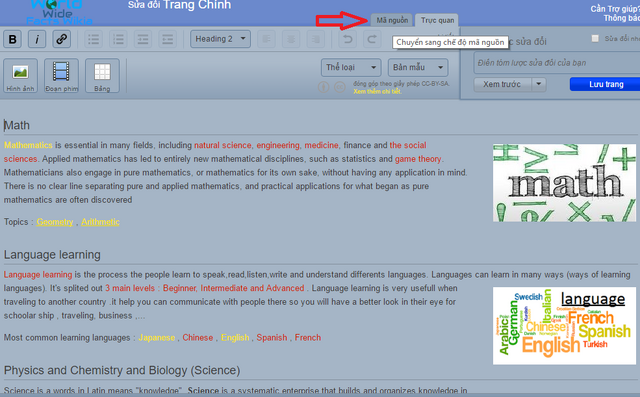
Task: Open the French language link
Action: click(x=308, y=338)
